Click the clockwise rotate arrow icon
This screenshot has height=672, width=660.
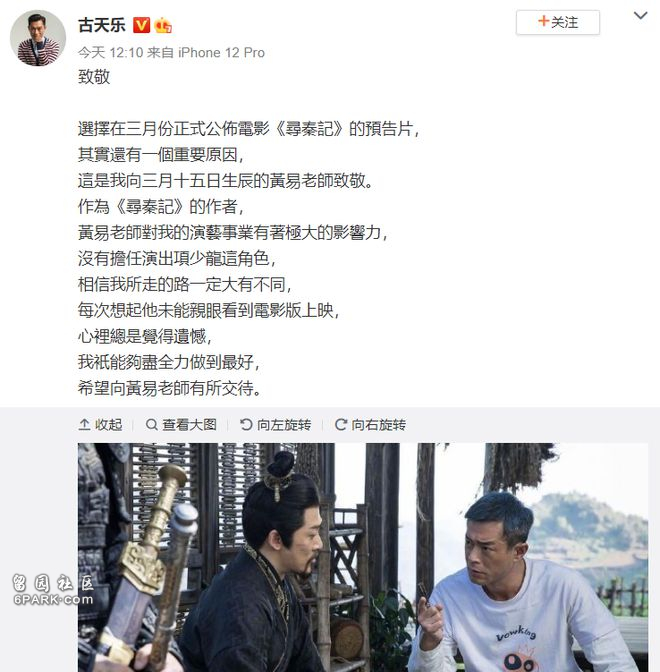pyautogui.click(x=341, y=425)
